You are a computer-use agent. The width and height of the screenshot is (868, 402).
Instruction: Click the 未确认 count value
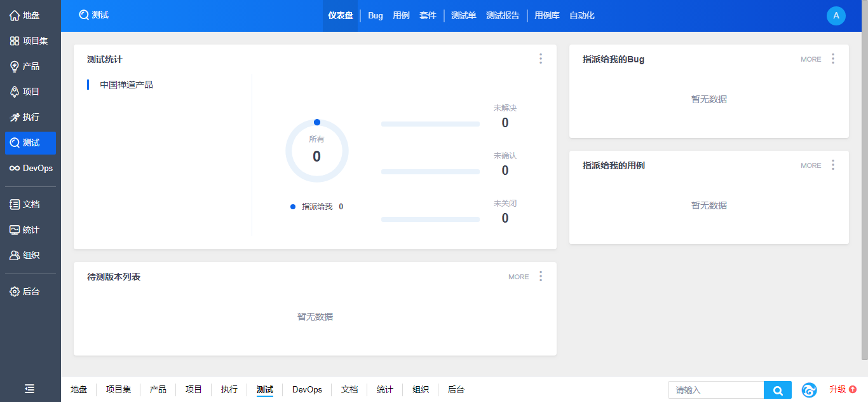point(505,170)
